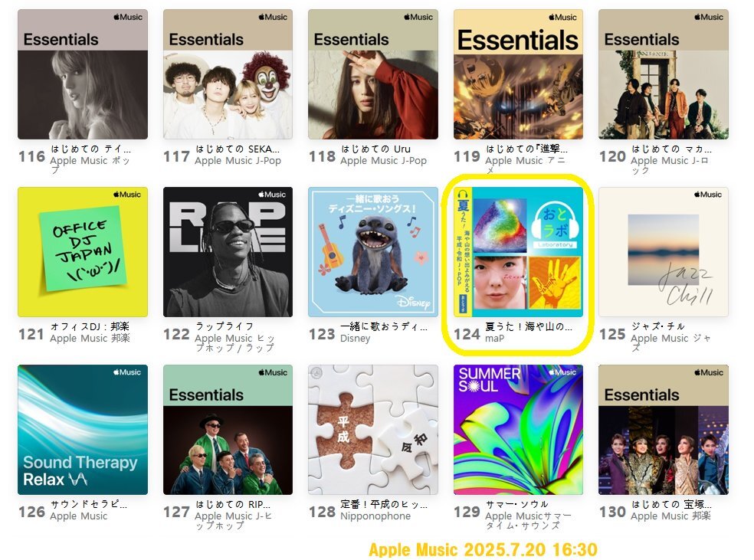The height and width of the screenshot is (560, 754).
Task: Select the Uru Essentials playlist artwork
Action: (373, 74)
